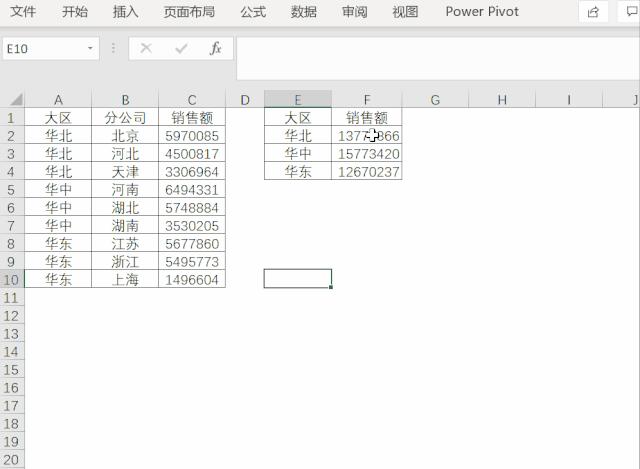Click cell F4 with 12670237
This screenshot has height=469, width=640.
367,171
